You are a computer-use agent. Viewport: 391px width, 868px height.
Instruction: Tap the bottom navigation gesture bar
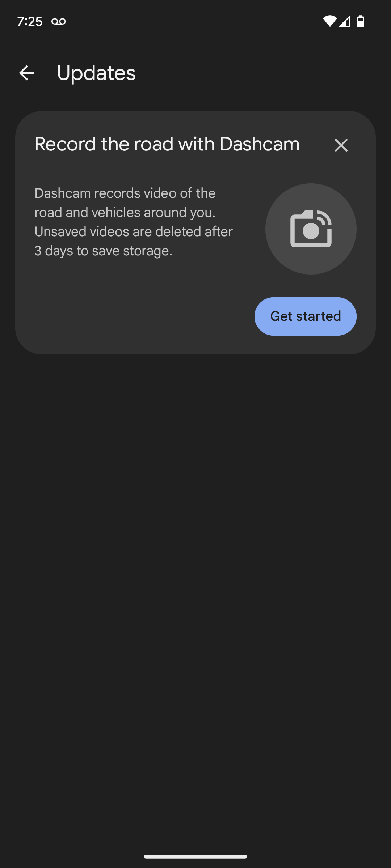[x=195, y=856]
